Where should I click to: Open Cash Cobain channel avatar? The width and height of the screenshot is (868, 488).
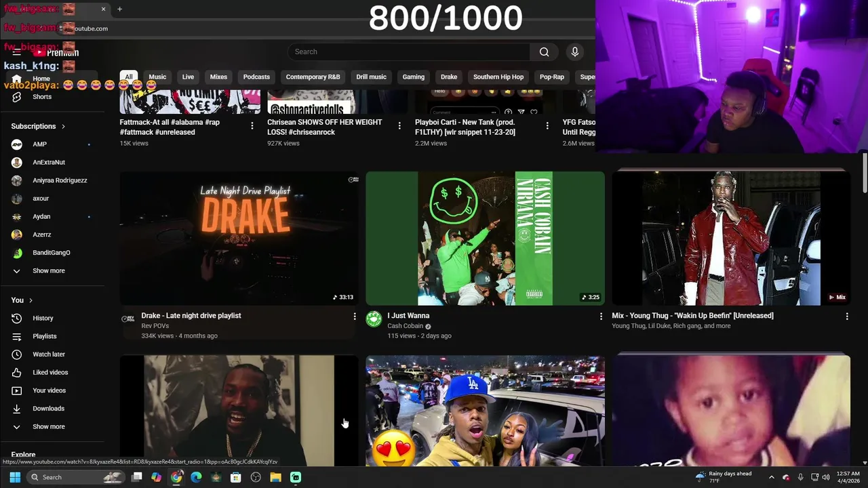[374, 319]
